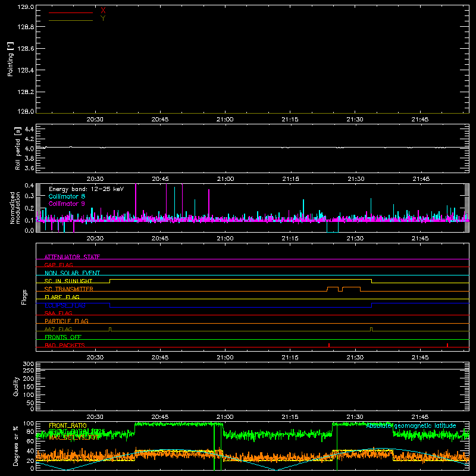
Task: Select the X legend label
Action: click(103, 11)
